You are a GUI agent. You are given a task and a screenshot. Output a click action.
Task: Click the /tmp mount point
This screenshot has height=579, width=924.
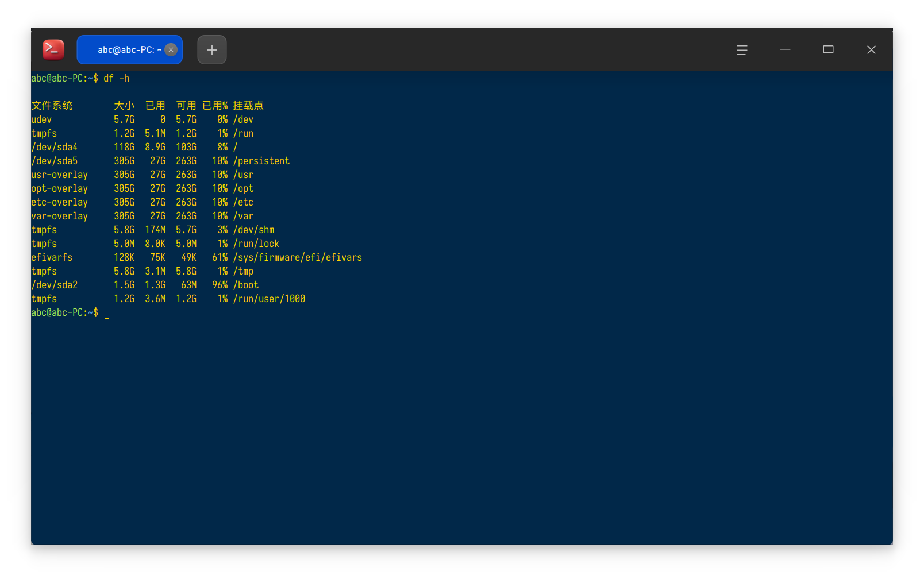(x=243, y=271)
